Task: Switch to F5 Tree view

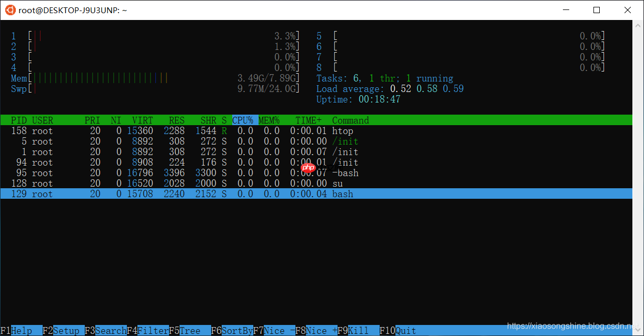Action: (190, 331)
